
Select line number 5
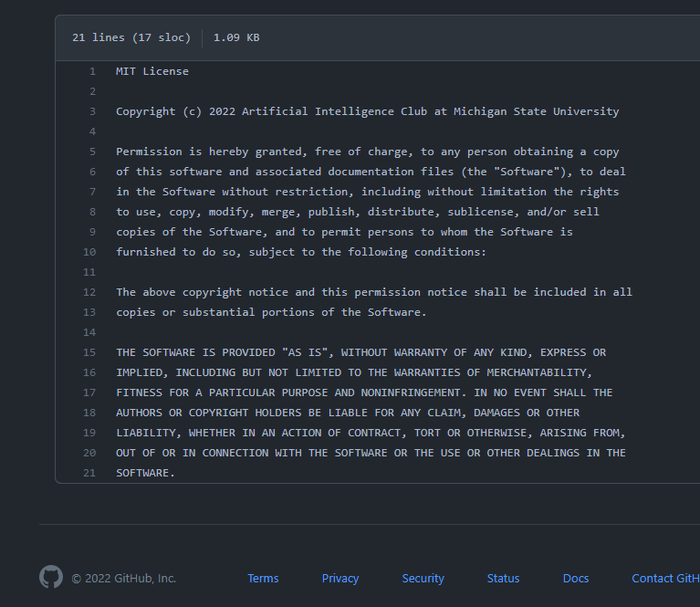(92, 152)
